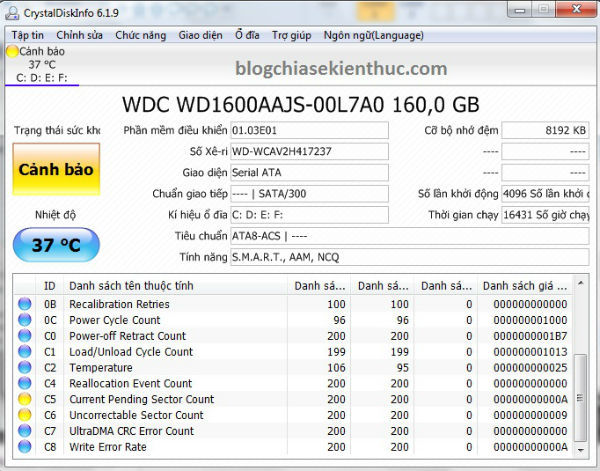Select the Power Cycle Count attribute name

click(x=115, y=320)
